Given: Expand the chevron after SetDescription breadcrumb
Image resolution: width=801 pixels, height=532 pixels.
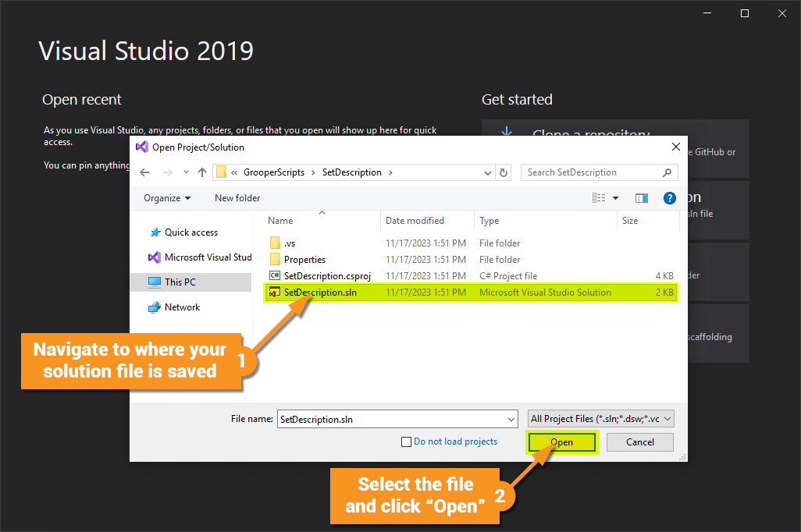Looking at the screenshot, I should [x=390, y=172].
